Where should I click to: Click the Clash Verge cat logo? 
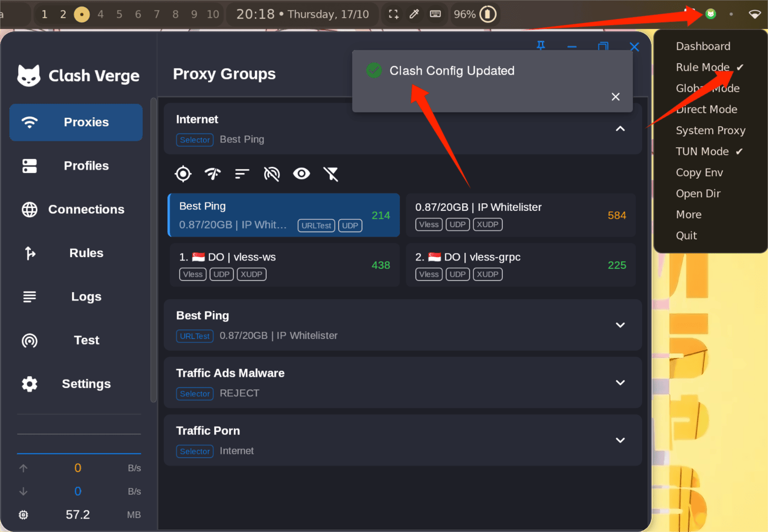pos(29,75)
